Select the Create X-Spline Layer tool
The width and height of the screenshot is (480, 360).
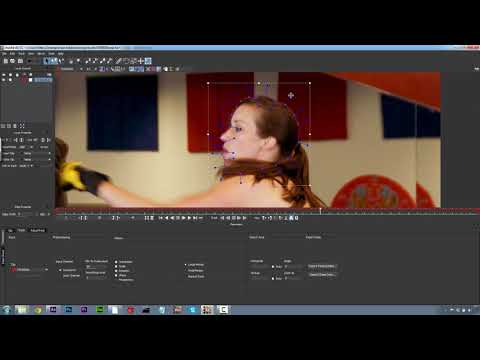click(87, 61)
